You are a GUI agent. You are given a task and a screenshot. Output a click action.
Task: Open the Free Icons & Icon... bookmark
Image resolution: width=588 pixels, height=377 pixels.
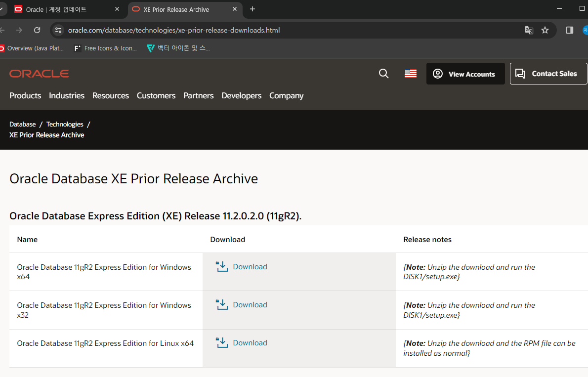105,48
